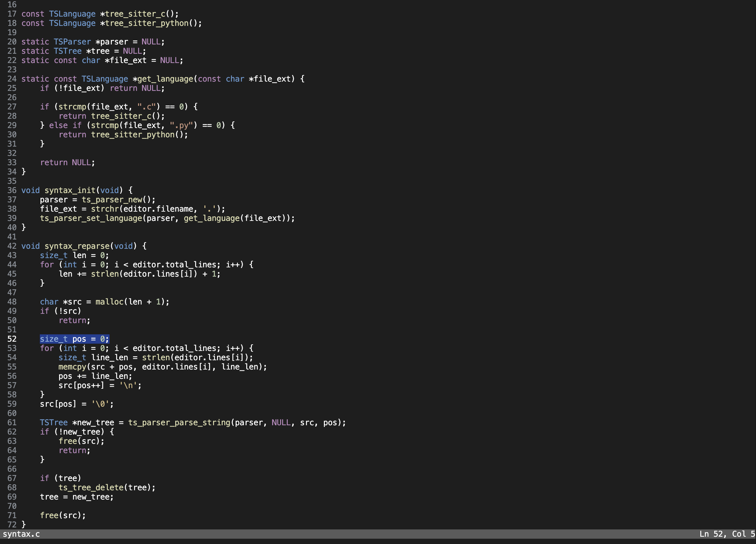Click closing brace on line 72
Viewport: 756px width, 544px height.
[x=24, y=525]
